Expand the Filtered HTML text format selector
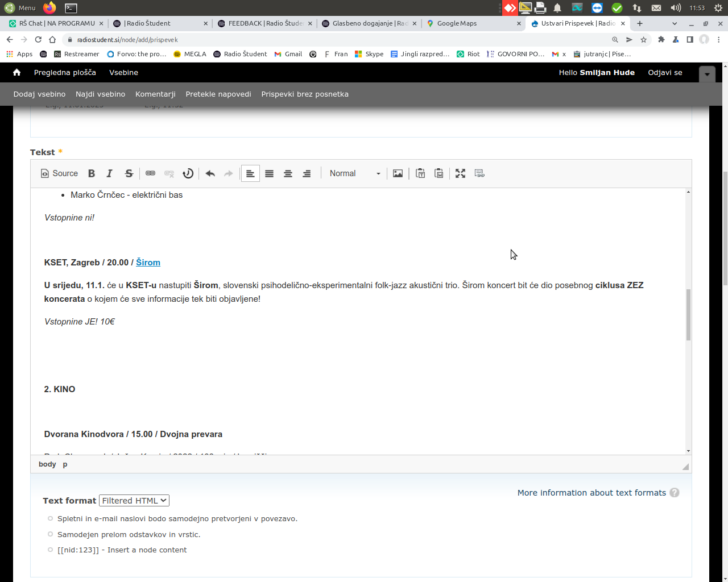This screenshot has width=728, height=582. (134, 501)
